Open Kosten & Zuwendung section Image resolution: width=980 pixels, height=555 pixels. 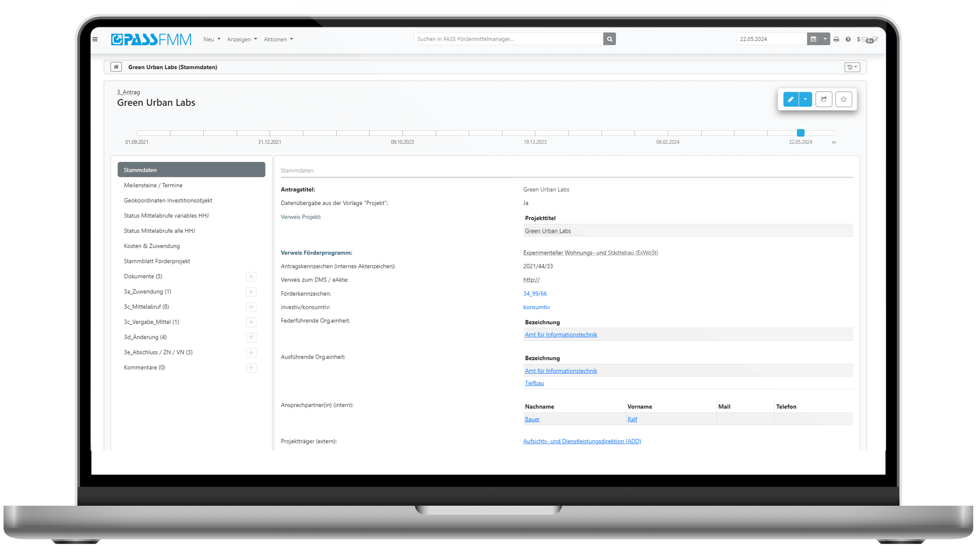152,246
